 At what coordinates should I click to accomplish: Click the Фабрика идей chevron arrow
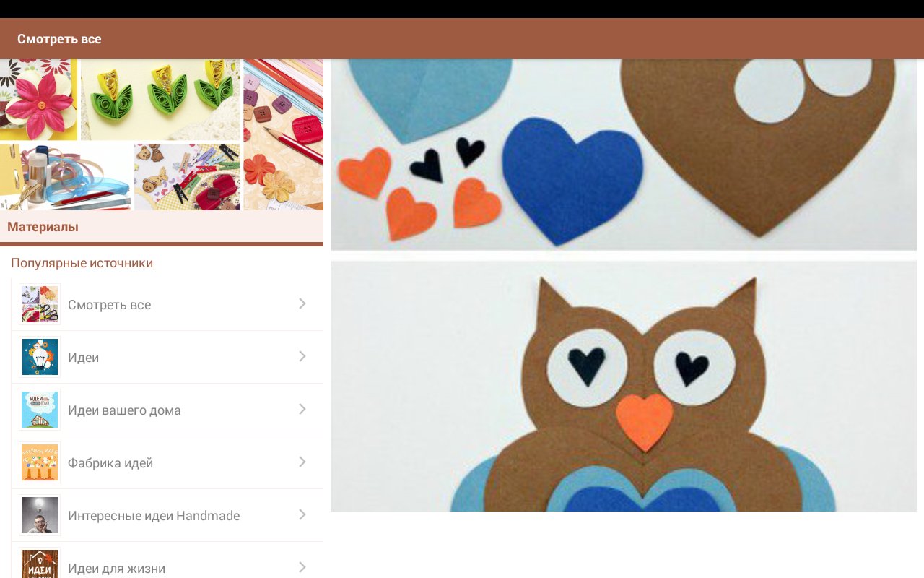tap(302, 462)
